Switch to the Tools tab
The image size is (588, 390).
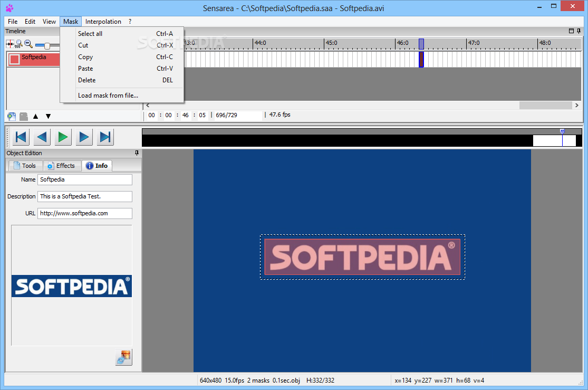tap(25, 166)
